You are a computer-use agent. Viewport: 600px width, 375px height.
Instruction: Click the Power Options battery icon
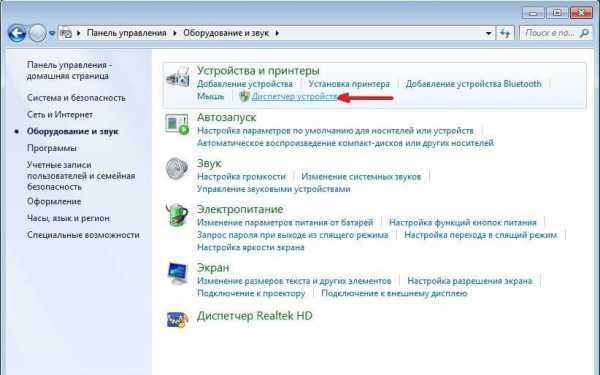click(177, 215)
